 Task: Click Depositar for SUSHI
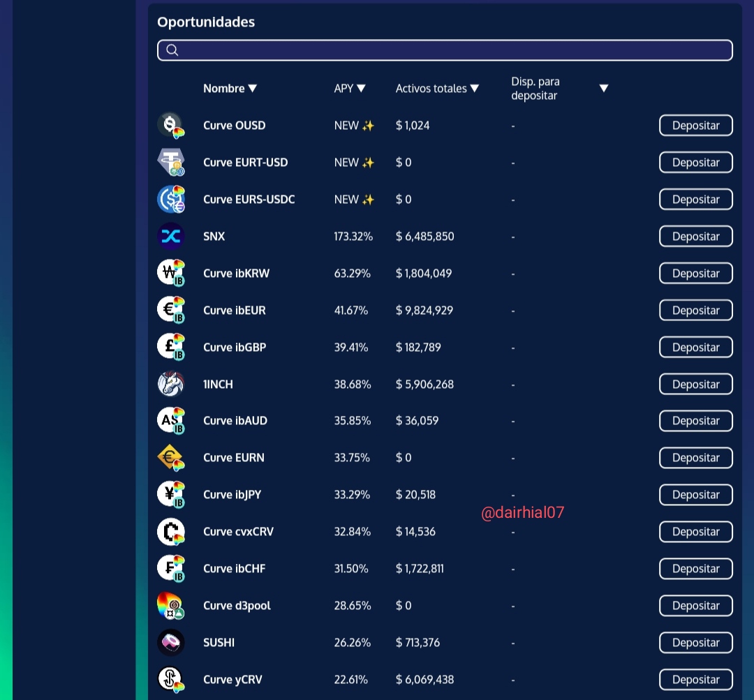point(696,643)
